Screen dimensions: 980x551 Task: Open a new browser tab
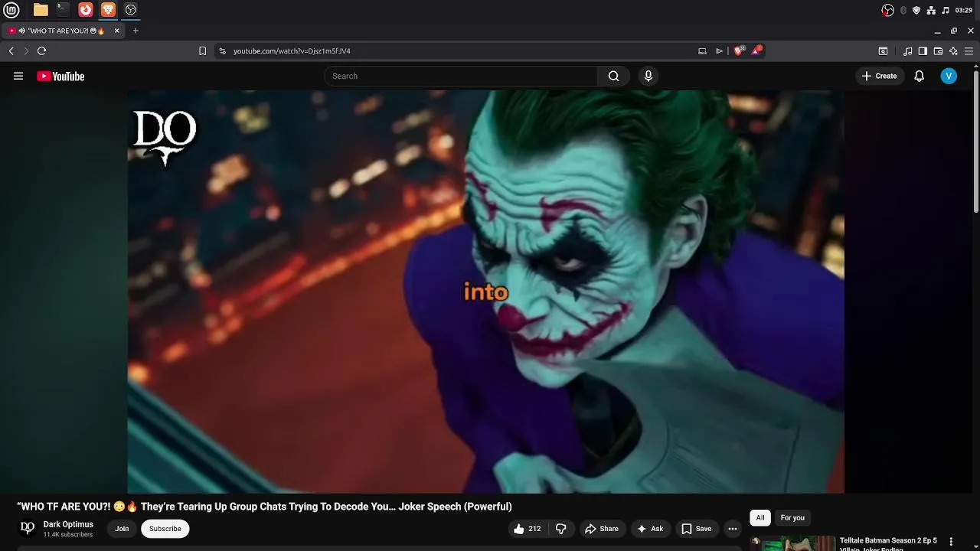tap(136, 31)
